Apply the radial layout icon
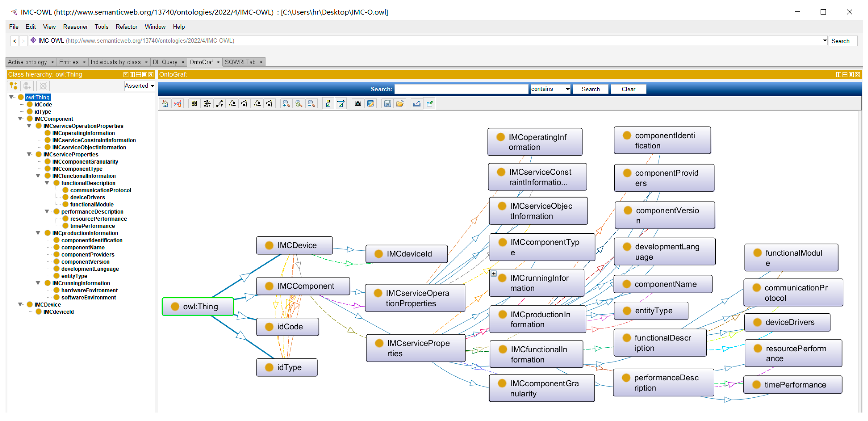 click(x=207, y=104)
